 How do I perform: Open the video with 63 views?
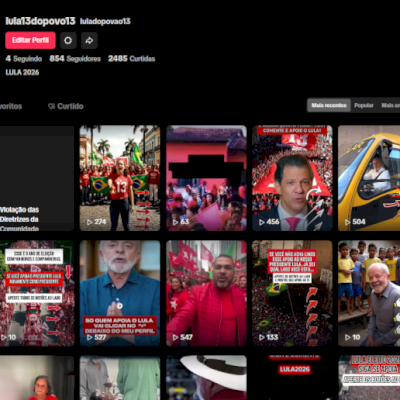pos(206,178)
